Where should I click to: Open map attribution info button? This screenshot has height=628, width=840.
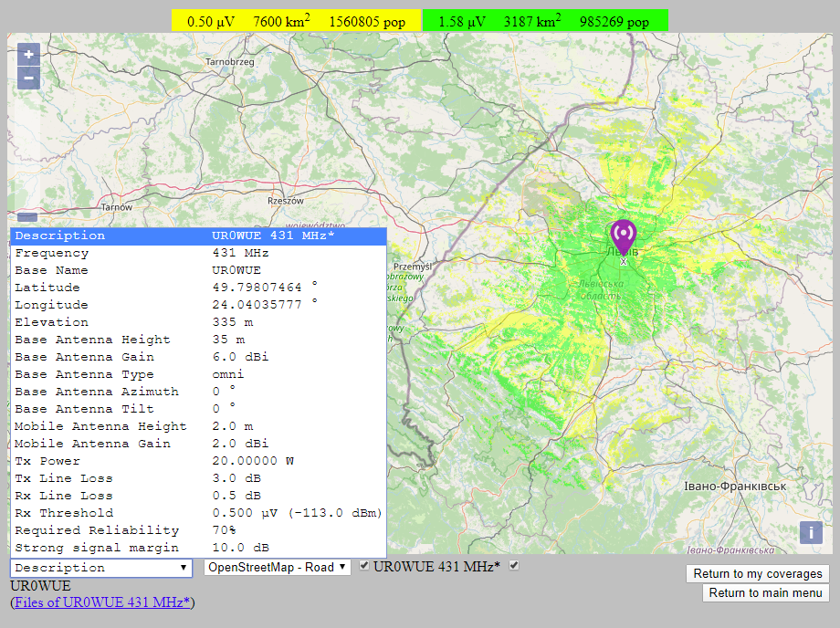pyautogui.click(x=811, y=533)
